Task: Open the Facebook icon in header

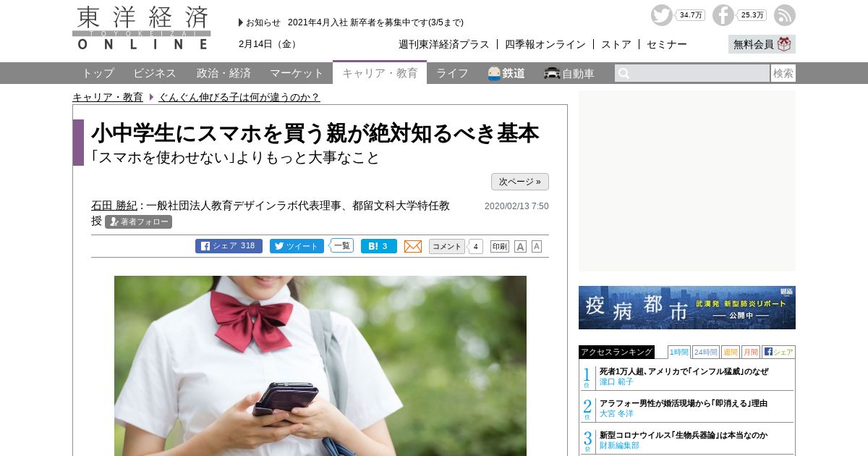Action: pos(723,15)
